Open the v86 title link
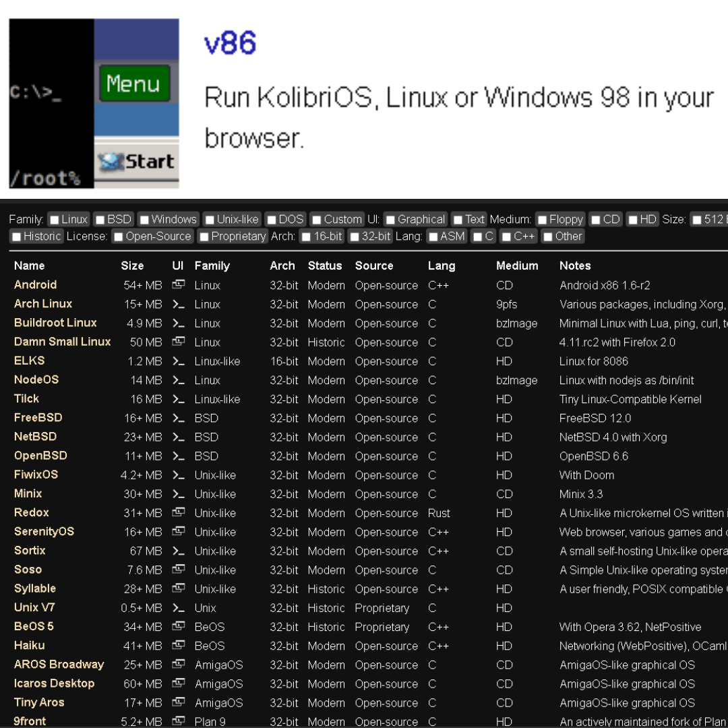The image size is (728, 728). (230, 44)
